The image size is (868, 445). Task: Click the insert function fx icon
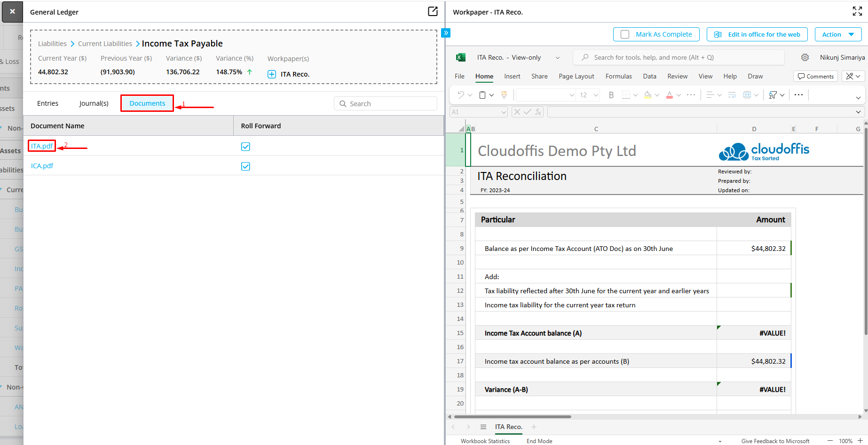[538, 112]
